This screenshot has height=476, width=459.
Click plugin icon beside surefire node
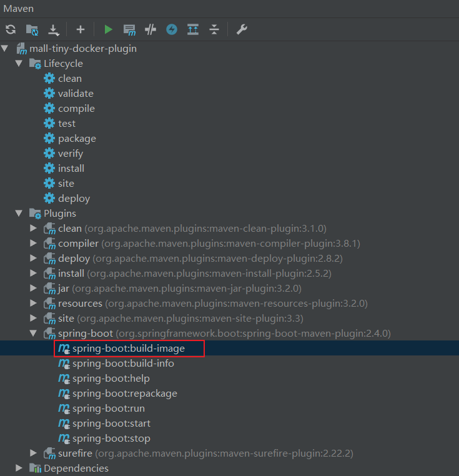(x=49, y=454)
